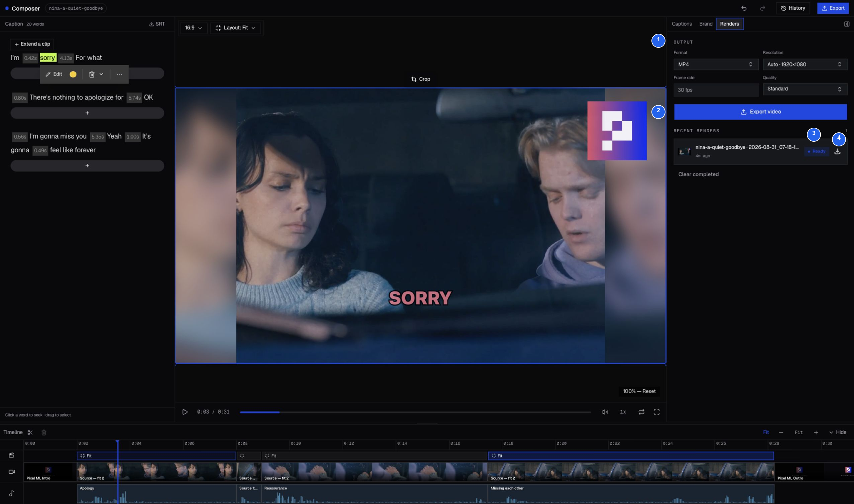This screenshot has height=504, width=854.
Task: Click the top-bar Export button
Action: (x=833, y=8)
